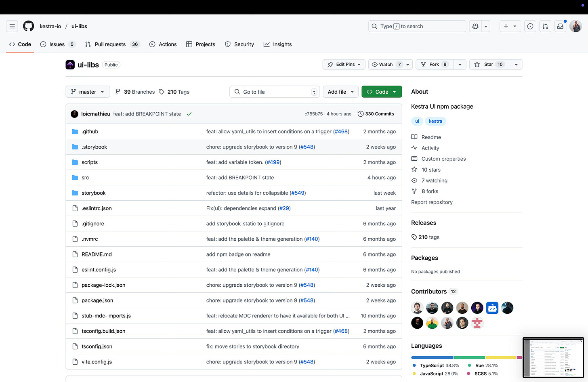Screen dimensions: 588x382
Task: Click the pink-cross patterned contributor avatar
Action: [477, 323]
